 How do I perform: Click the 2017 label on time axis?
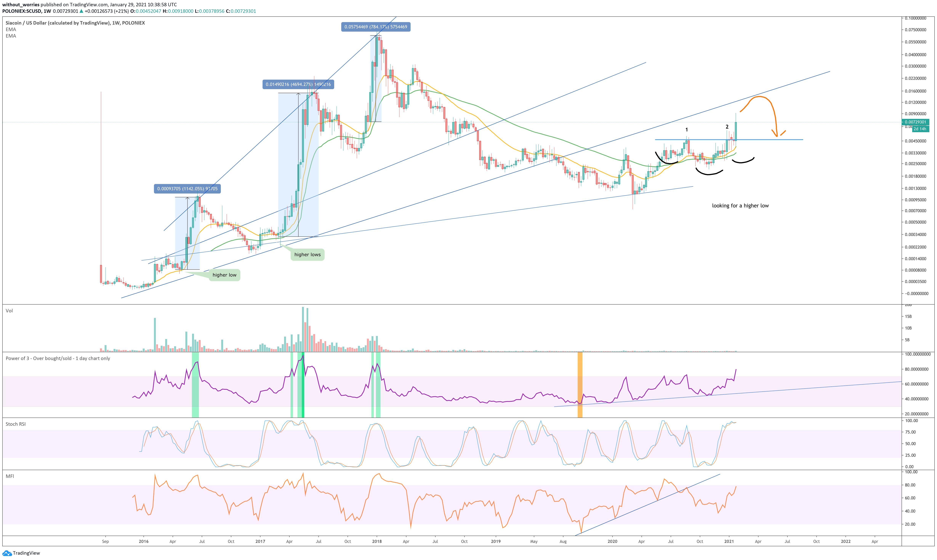click(260, 542)
